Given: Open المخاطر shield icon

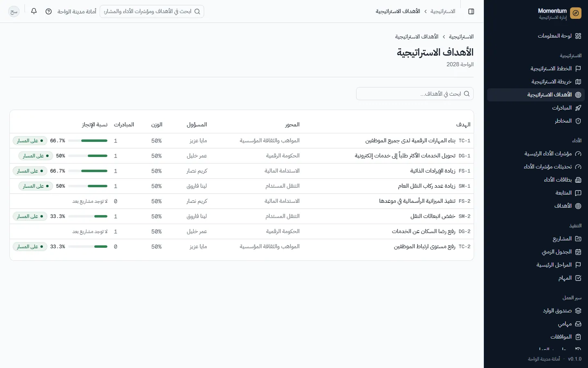Looking at the screenshot, I should (x=578, y=121).
